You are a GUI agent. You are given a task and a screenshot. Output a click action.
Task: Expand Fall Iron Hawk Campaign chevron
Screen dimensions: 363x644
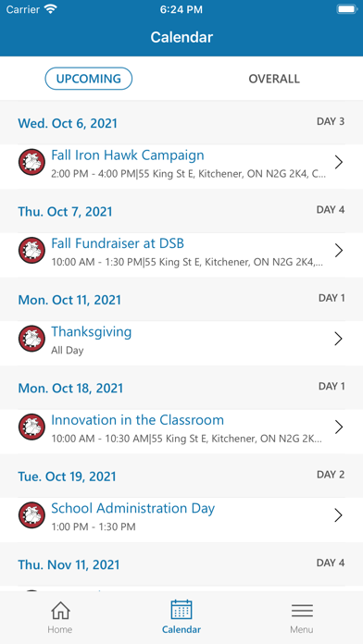tap(338, 162)
